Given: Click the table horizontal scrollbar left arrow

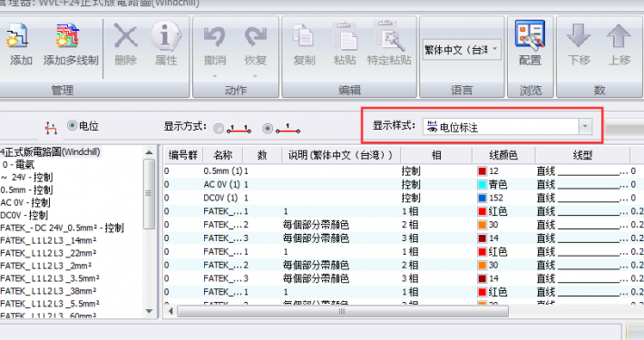Looking at the screenshot, I should [x=171, y=311].
